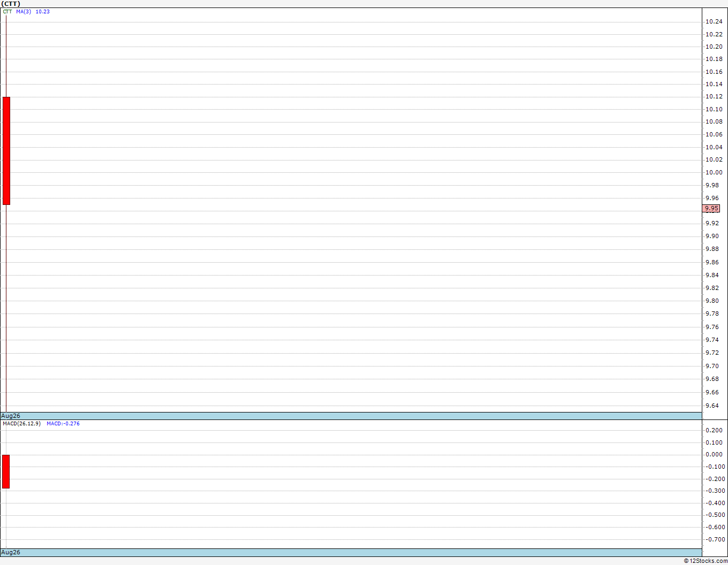Click the red MACD histogram bar

pyautogui.click(x=6, y=471)
